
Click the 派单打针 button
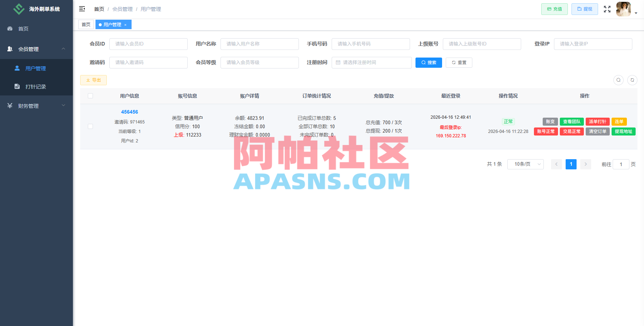(598, 122)
